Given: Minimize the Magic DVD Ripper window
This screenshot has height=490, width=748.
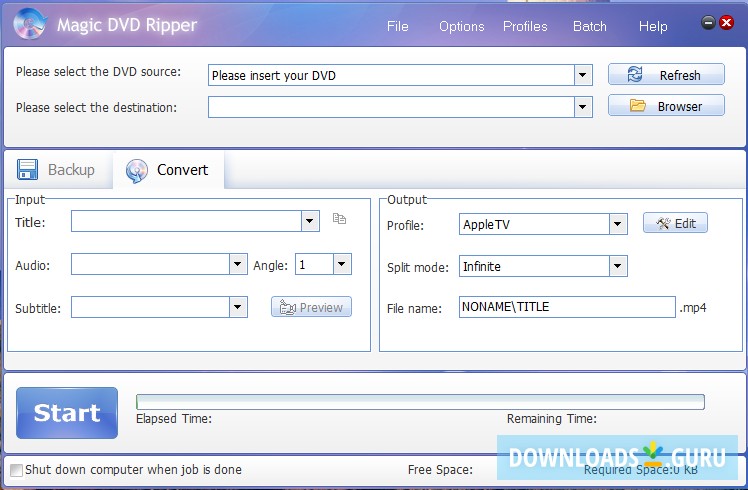Looking at the screenshot, I should tap(708, 22).
